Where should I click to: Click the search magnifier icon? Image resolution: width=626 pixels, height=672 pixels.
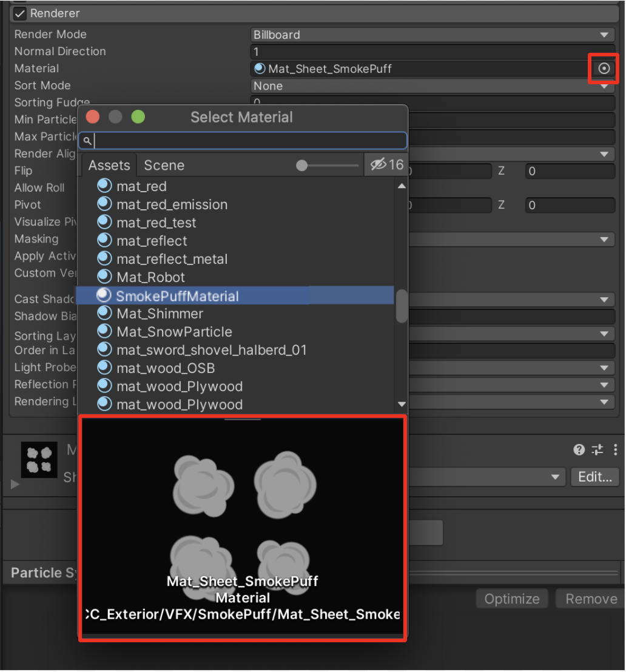pyautogui.click(x=87, y=141)
